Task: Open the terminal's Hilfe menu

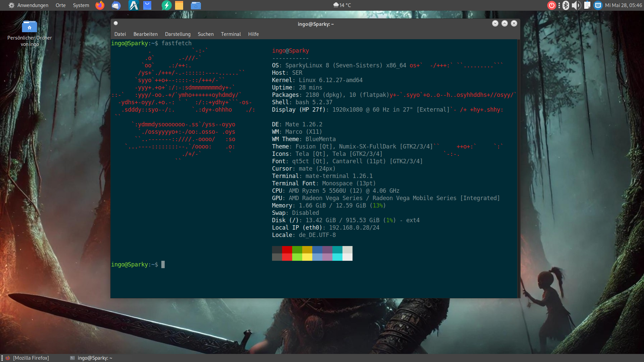Action: [x=253, y=34]
